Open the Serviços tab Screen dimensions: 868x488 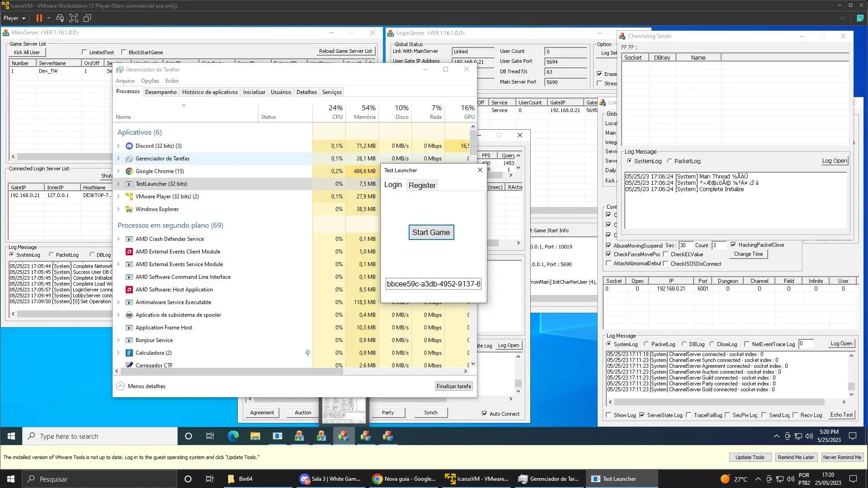click(332, 92)
